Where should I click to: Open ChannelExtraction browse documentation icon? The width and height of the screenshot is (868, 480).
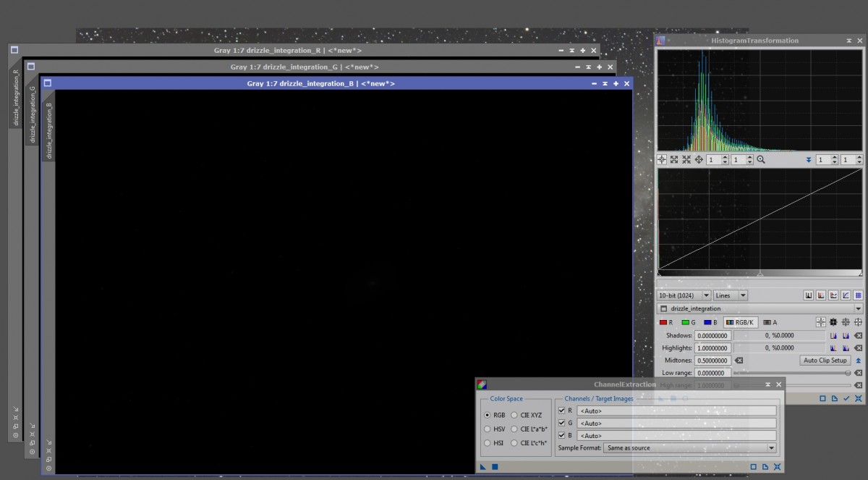click(765, 467)
